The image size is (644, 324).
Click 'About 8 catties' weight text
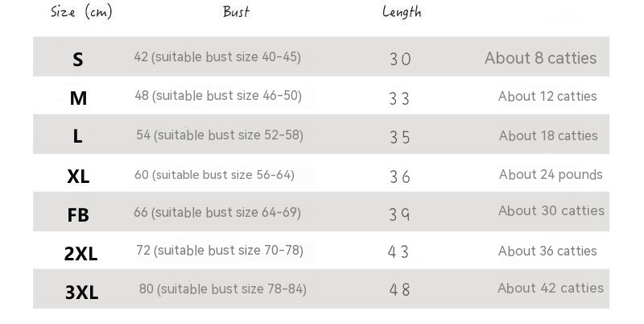coord(540,58)
